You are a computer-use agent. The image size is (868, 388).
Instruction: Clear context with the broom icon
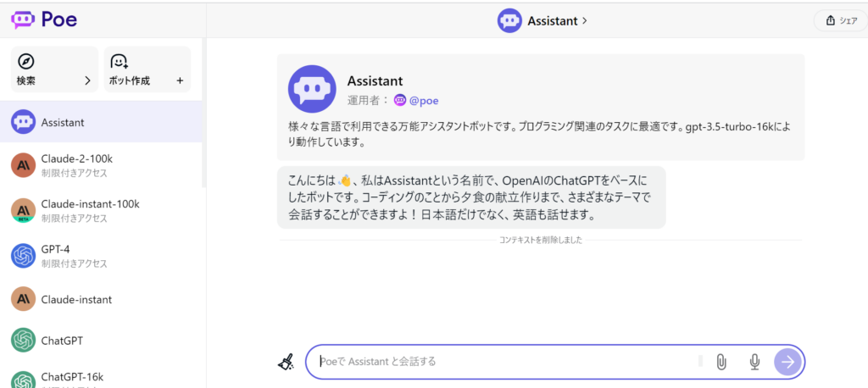pos(287,362)
